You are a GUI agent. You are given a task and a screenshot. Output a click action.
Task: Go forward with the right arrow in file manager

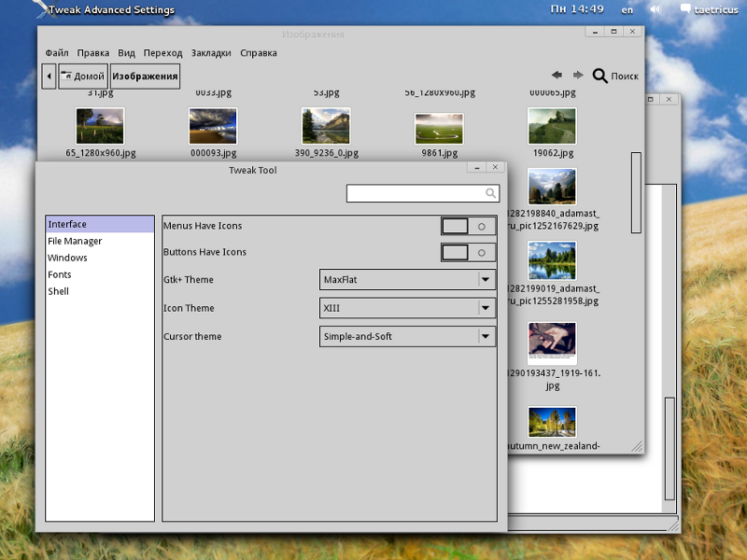tap(578, 75)
